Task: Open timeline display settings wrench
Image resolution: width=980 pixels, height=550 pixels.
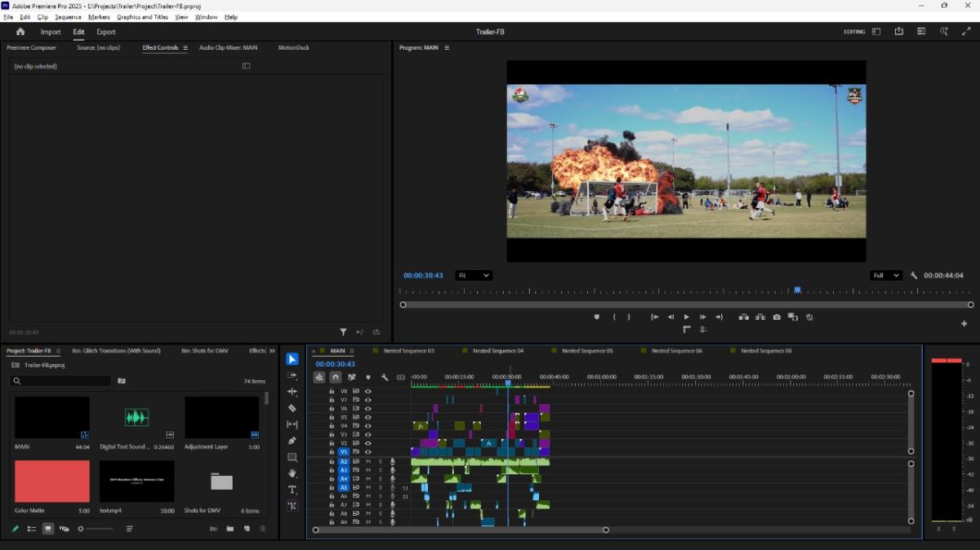Action: point(385,377)
